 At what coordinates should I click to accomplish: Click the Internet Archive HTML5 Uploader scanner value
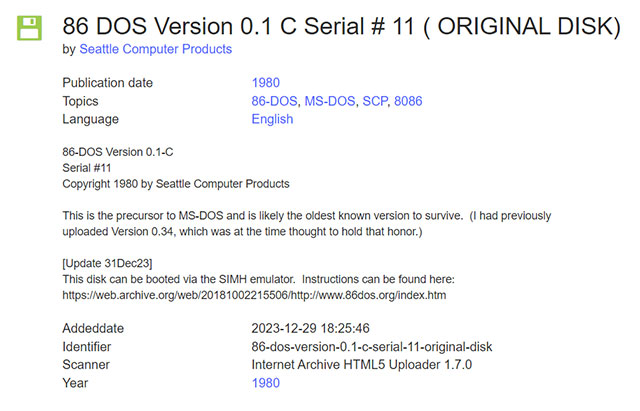pyautogui.click(x=362, y=364)
